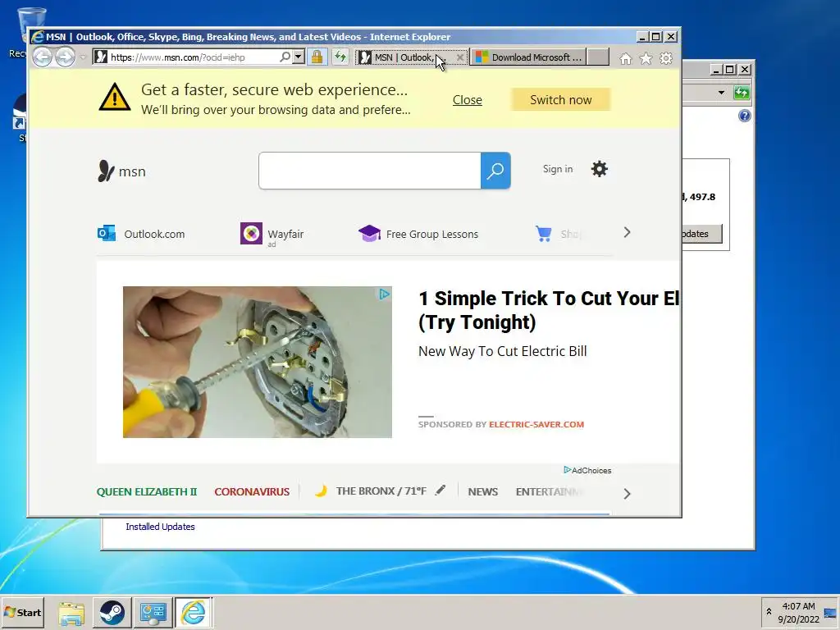Click the security lock icon
840x630 pixels.
coord(317,57)
